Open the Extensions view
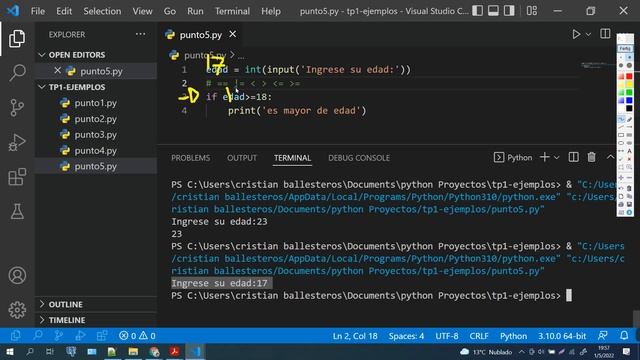Screen dimensions: 640x360 [17, 177]
